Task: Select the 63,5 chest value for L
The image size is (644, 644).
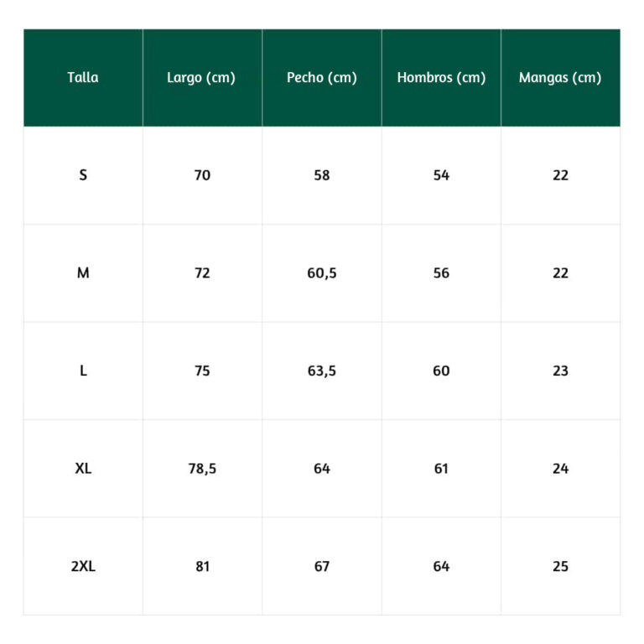Action: tap(322, 371)
